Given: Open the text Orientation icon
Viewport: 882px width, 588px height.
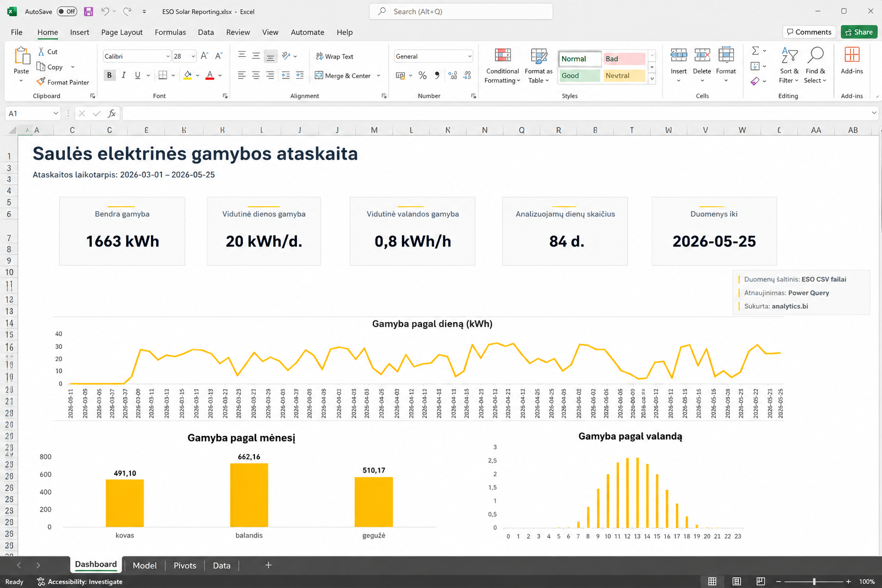Looking at the screenshot, I should tap(286, 56).
